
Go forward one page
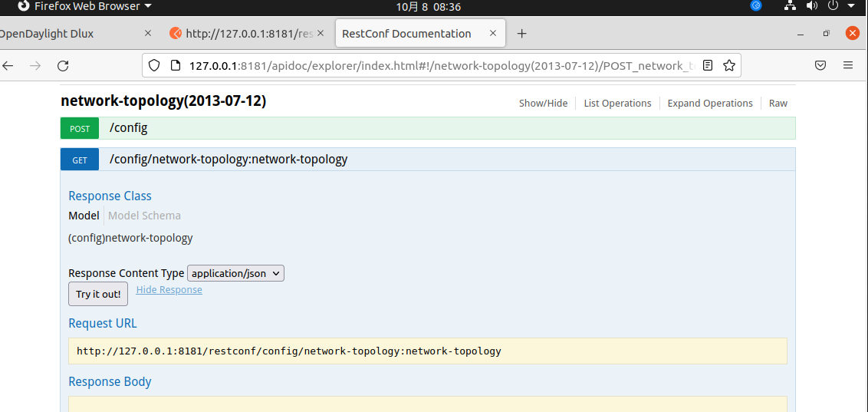35,66
